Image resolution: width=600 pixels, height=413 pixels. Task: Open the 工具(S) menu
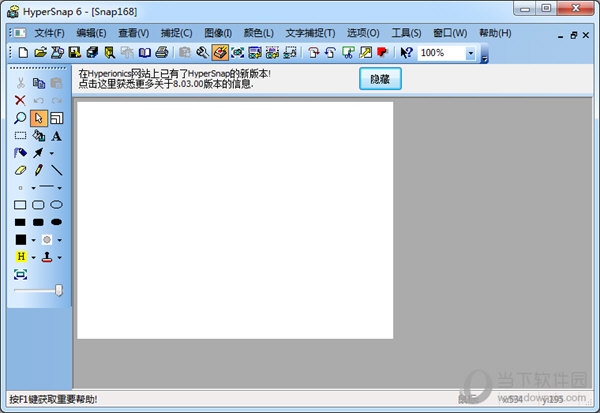coord(406,33)
